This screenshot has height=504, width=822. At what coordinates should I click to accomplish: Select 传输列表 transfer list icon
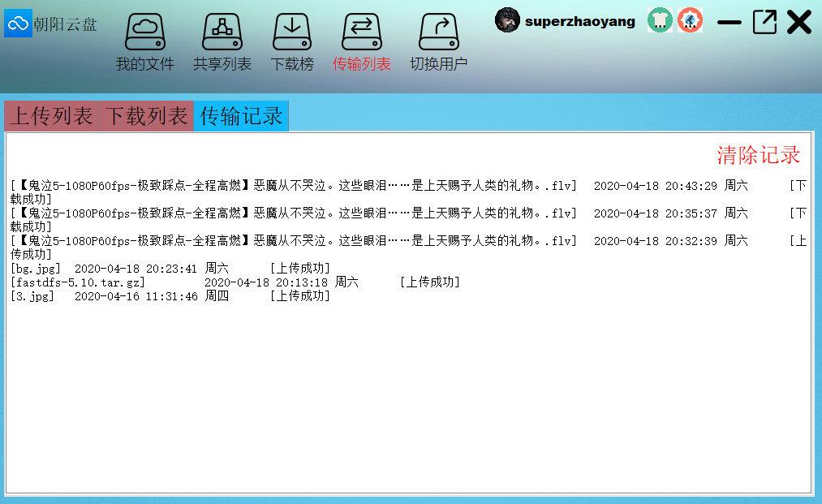(x=362, y=32)
